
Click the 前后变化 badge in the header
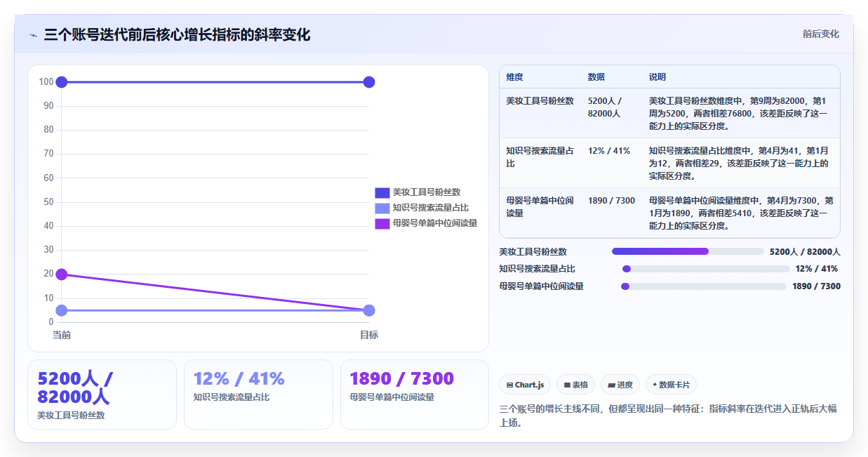820,34
